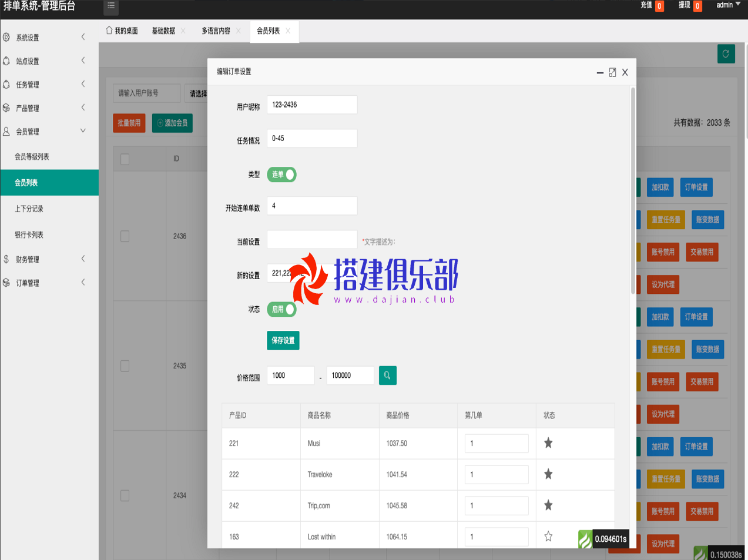Click the 财务管理 dollar icon in sidebar
This screenshot has height=560, width=748.
(6, 259)
